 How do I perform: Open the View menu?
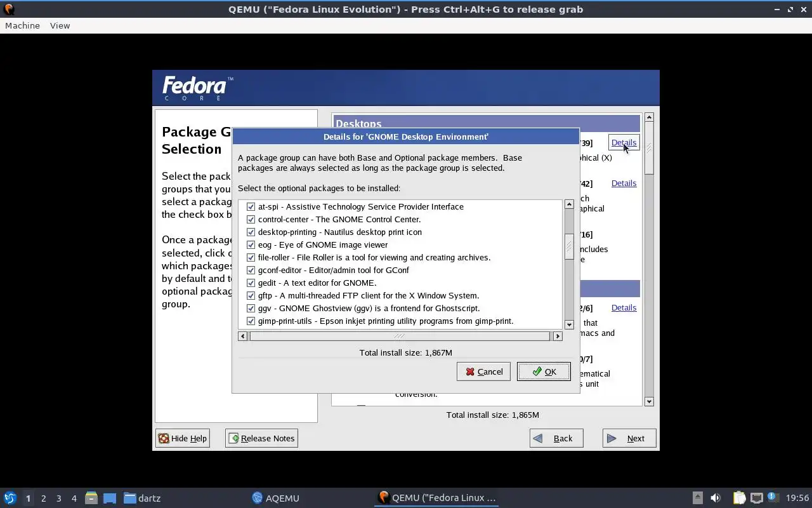[60, 25]
